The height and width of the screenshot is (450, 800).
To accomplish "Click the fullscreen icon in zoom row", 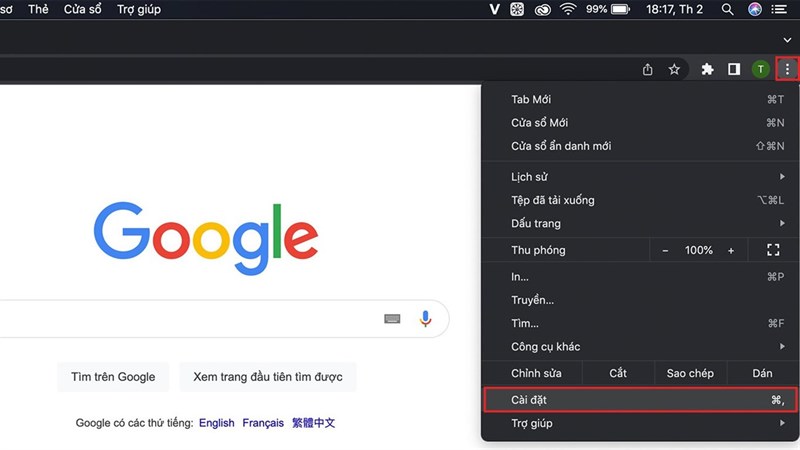I will 773,250.
